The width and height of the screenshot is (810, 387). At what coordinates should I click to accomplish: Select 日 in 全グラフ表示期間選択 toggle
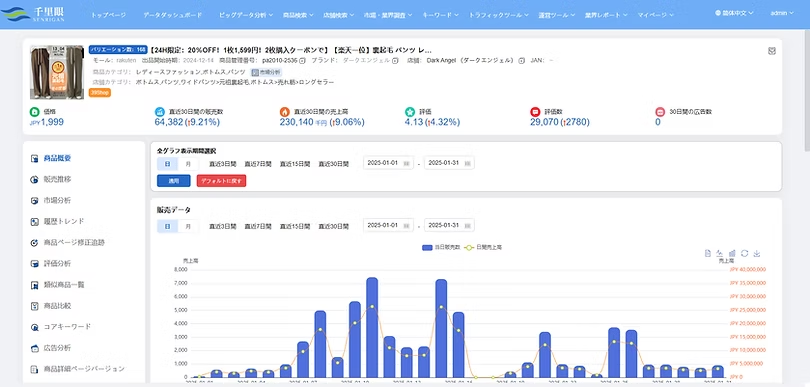167,164
